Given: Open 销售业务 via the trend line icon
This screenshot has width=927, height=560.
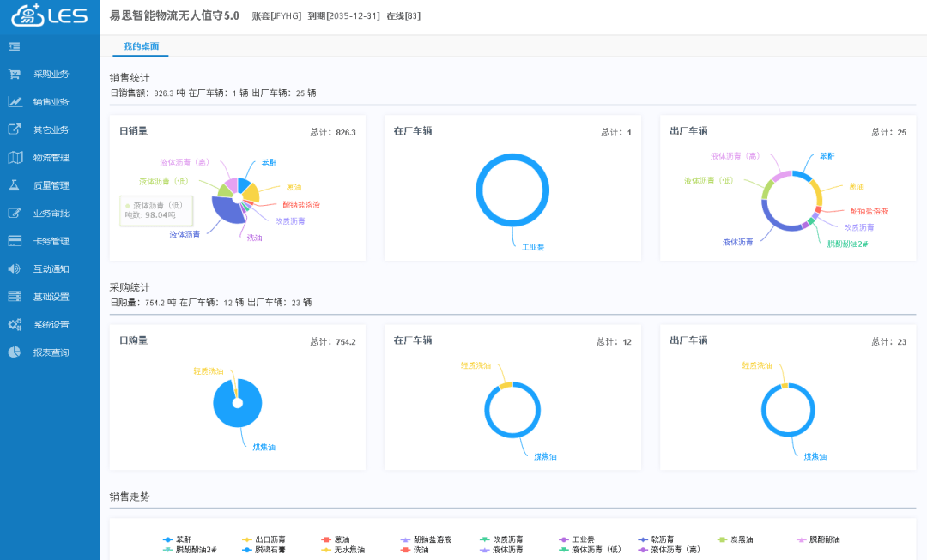Looking at the screenshot, I should pos(15,102).
